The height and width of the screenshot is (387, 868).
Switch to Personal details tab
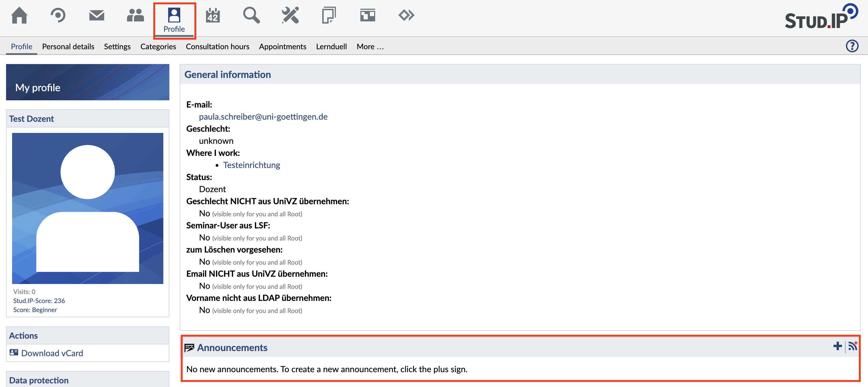coord(68,47)
